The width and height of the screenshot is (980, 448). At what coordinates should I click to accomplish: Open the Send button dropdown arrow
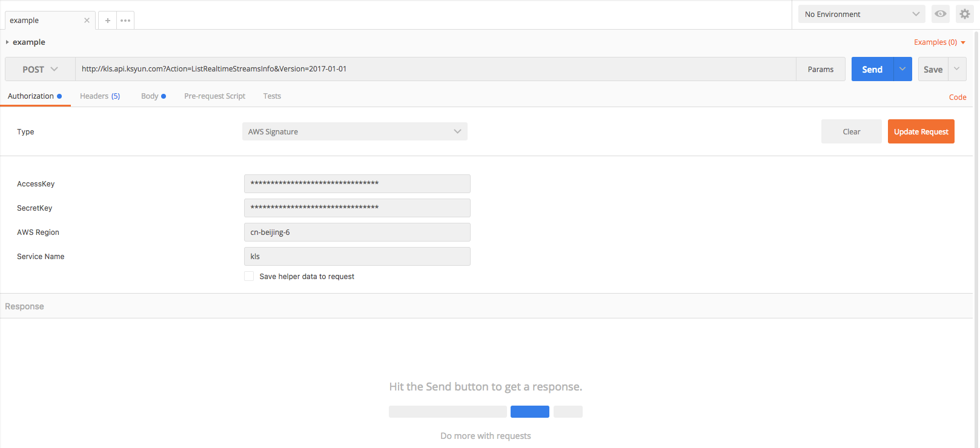click(902, 69)
